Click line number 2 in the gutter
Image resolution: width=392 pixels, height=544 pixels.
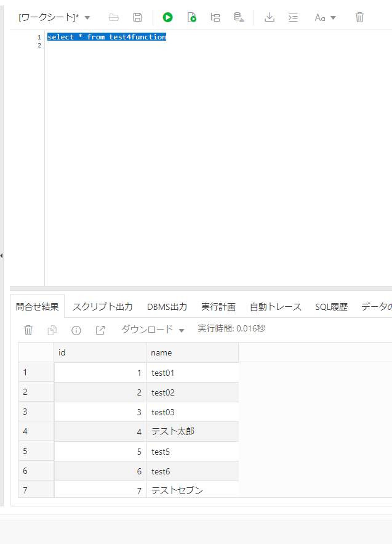click(39, 46)
